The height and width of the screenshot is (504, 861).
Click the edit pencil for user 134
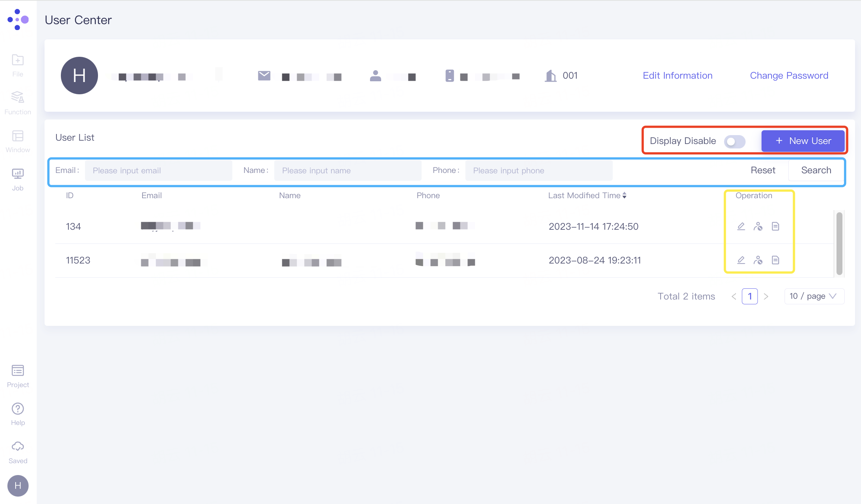[741, 226]
